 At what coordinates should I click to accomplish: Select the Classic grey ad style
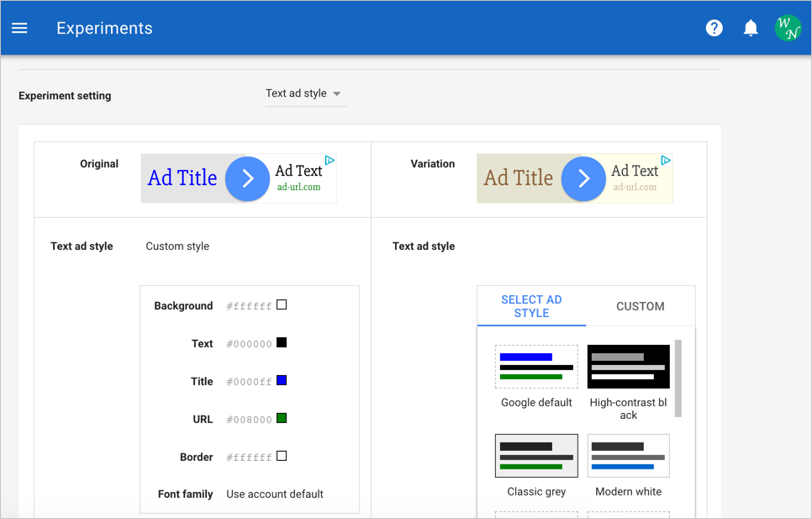(x=536, y=456)
